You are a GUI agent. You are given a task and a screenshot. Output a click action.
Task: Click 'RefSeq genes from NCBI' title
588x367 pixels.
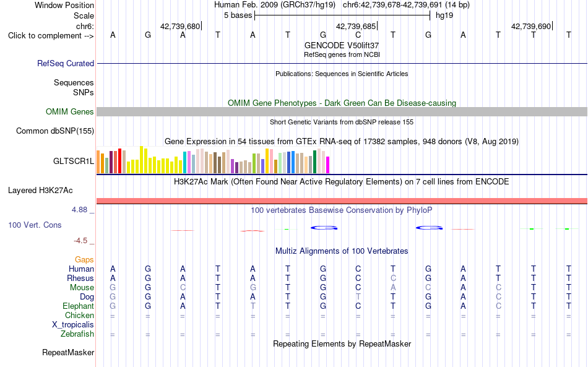[342, 54]
